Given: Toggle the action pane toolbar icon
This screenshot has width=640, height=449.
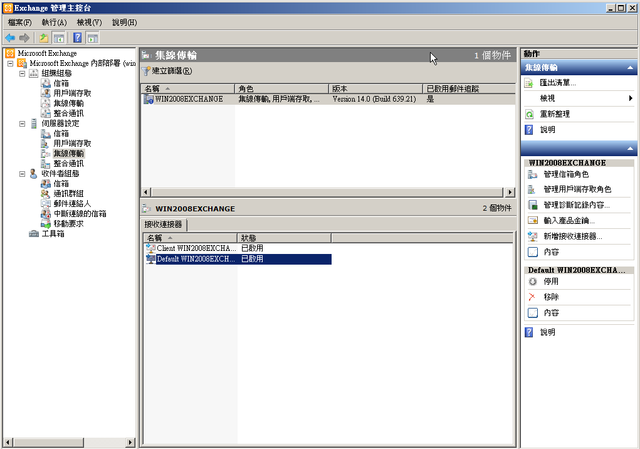Looking at the screenshot, I should [93, 38].
